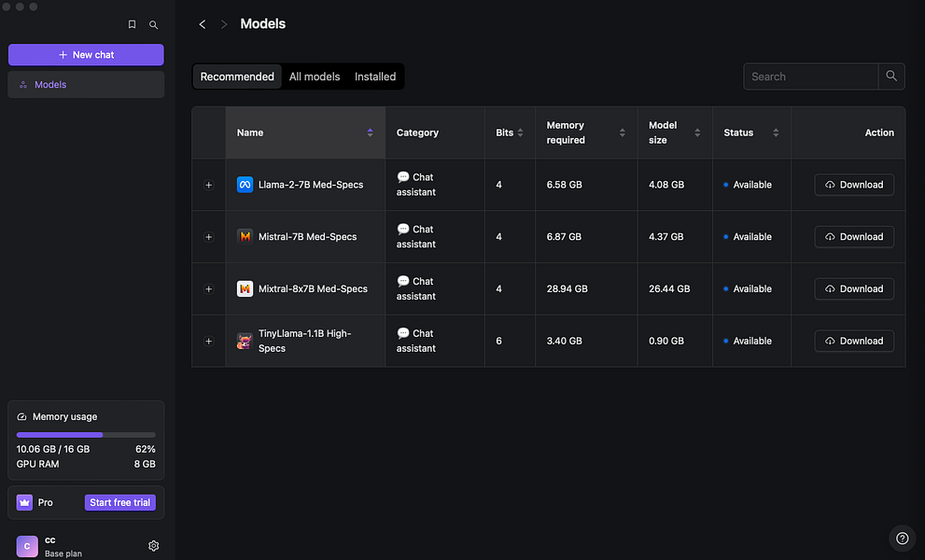Screen dimensions: 925x560
Task: Click the Mistral-7B Med-Specs name
Action: click(x=307, y=237)
